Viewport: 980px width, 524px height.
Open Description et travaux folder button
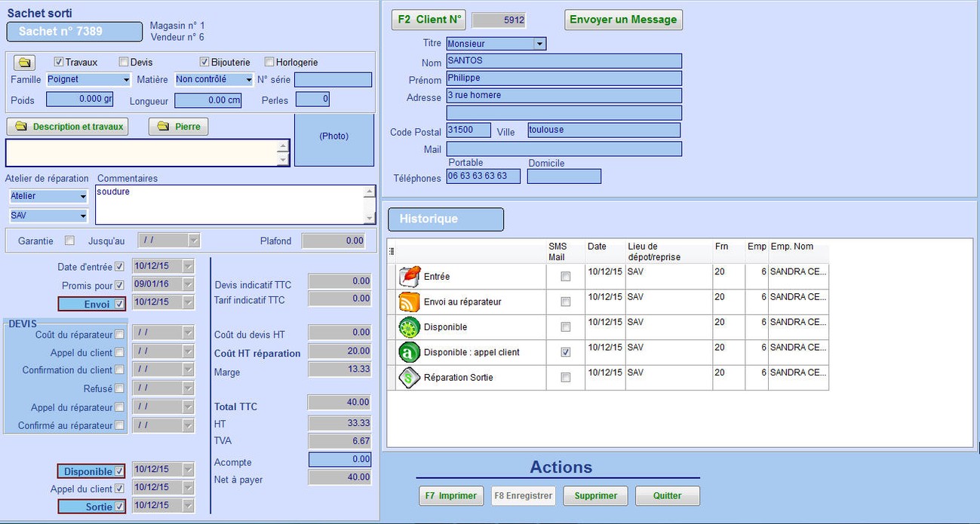(x=67, y=127)
